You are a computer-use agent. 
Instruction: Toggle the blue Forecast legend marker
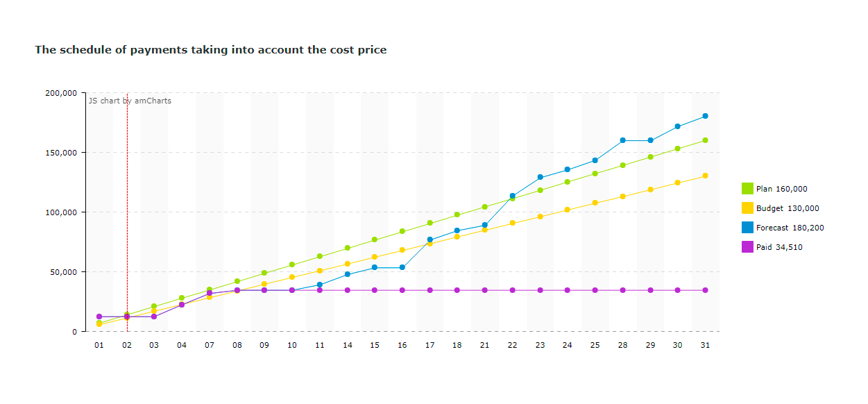[747, 228]
